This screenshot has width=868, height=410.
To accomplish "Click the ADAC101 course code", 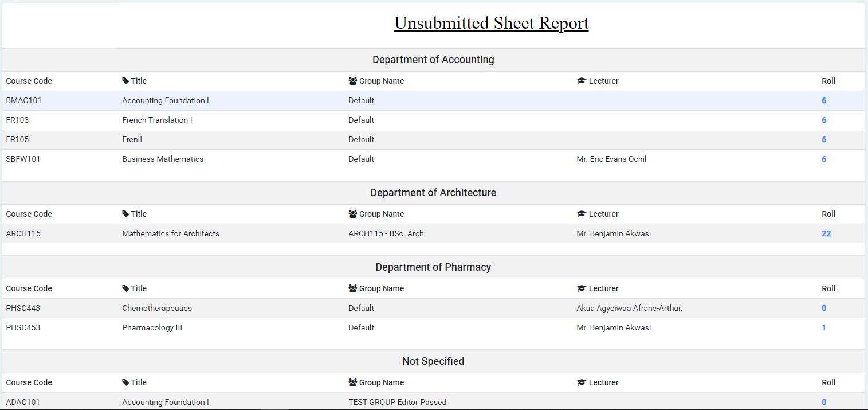I will 23,402.
